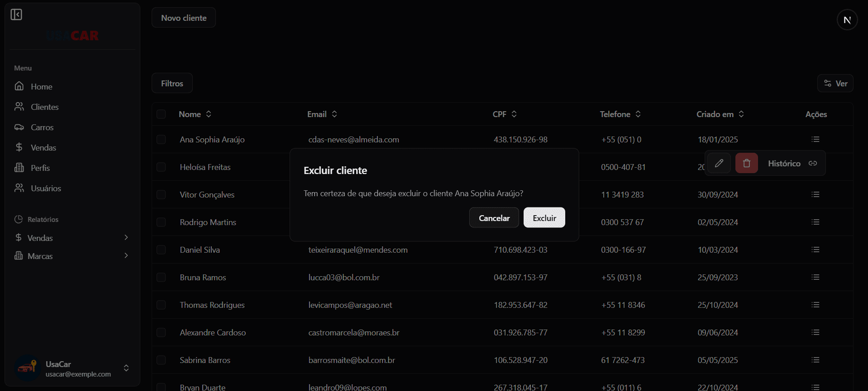Click the N user avatar icon
868x391 pixels.
[847, 20]
